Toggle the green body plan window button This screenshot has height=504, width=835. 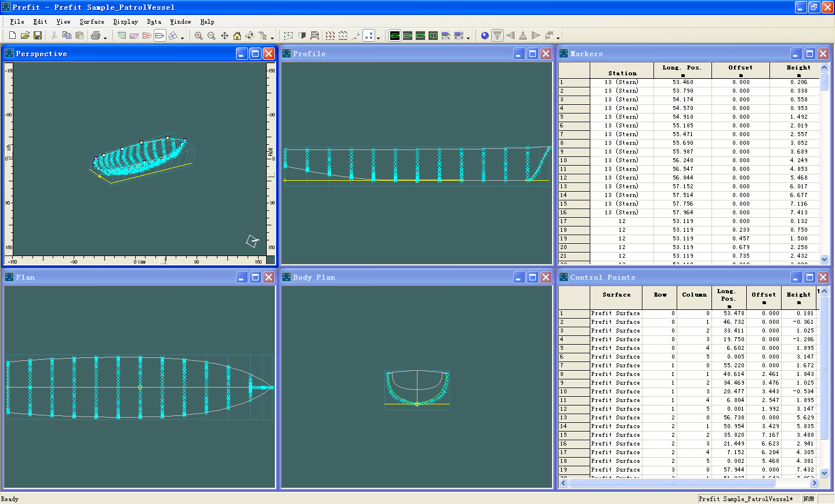click(x=433, y=35)
